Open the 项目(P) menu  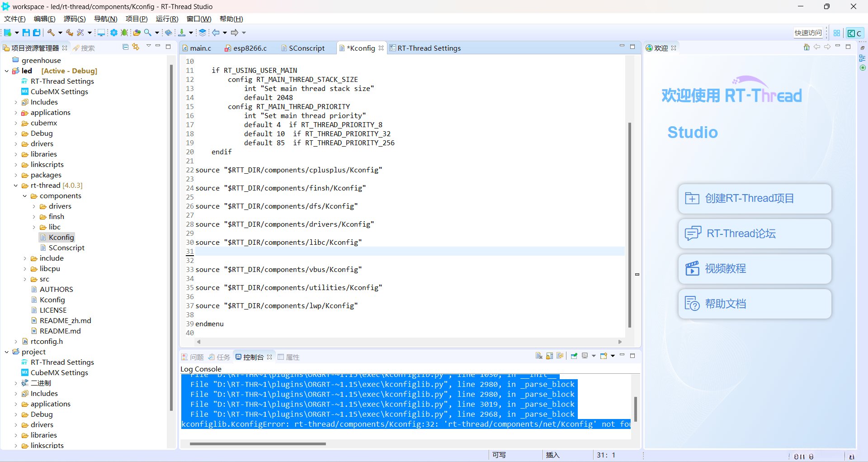(137, 19)
